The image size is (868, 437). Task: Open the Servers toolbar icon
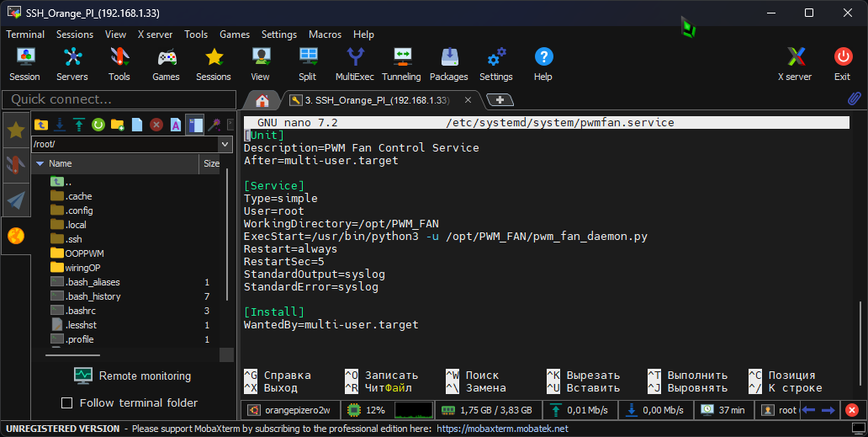coord(72,64)
